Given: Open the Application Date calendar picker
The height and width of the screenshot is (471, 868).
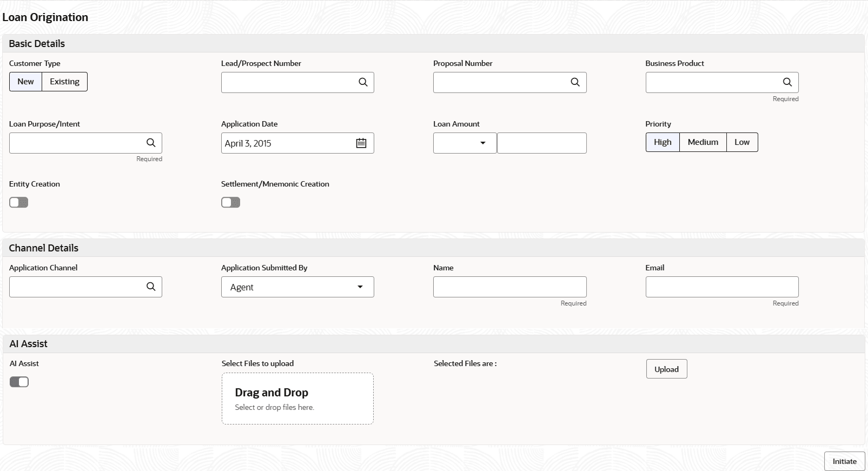Looking at the screenshot, I should coord(361,143).
